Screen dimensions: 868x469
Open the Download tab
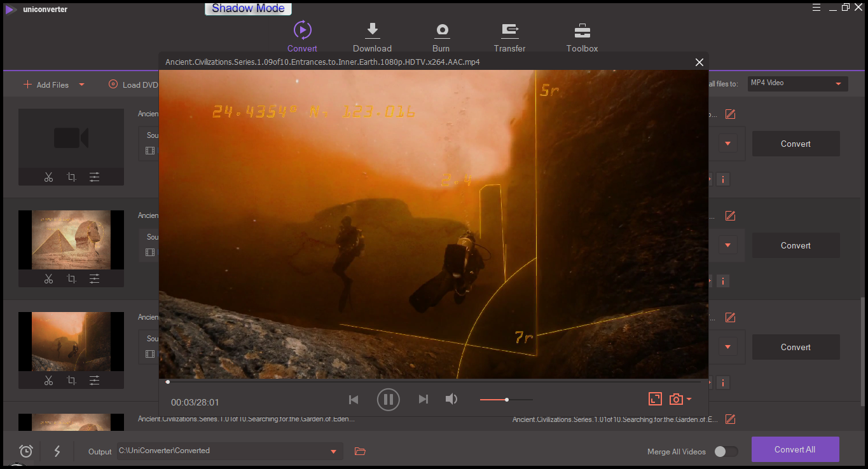click(x=372, y=37)
